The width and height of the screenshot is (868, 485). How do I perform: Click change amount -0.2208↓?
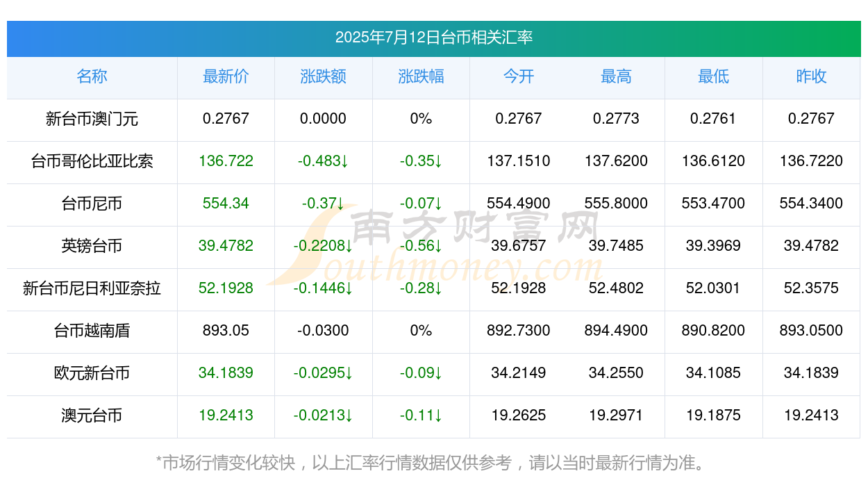click(x=324, y=246)
